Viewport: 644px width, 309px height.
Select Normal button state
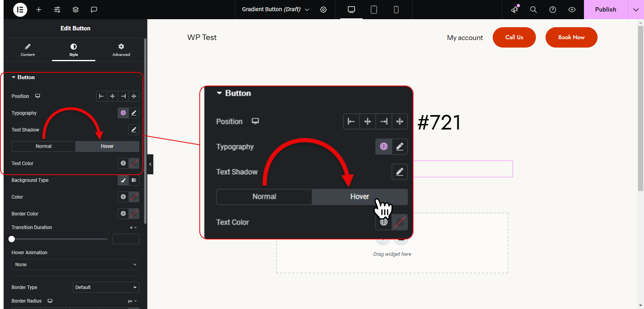(44, 146)
